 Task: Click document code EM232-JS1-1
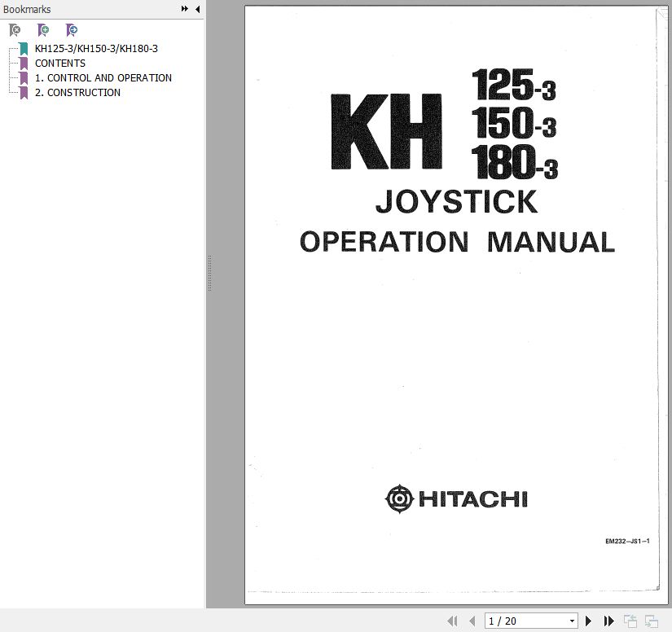click(x=627, y=541)
